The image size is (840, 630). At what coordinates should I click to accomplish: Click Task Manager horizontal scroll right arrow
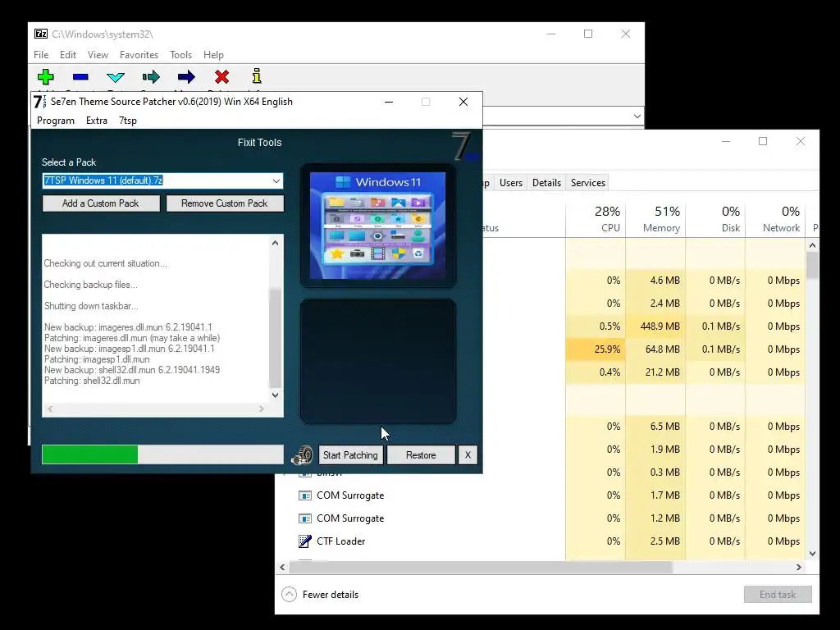(x=799, y=568)
